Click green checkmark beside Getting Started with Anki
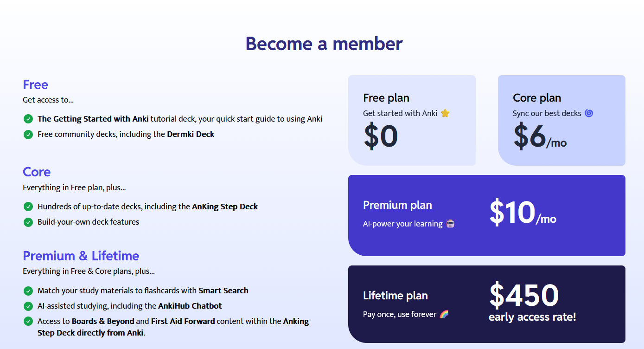The image size is (644, 349). pos(28,119)
